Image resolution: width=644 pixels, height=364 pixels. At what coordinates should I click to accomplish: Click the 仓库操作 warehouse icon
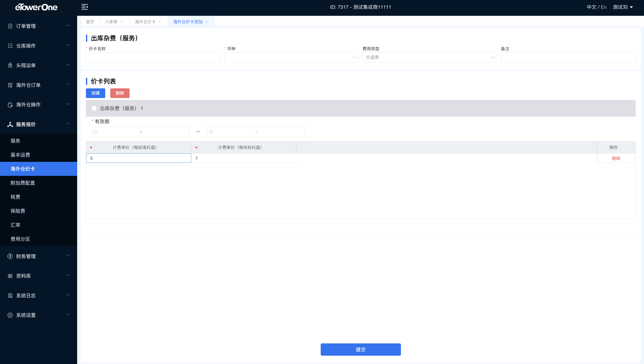pyautogui.click(x=10, y=46)
